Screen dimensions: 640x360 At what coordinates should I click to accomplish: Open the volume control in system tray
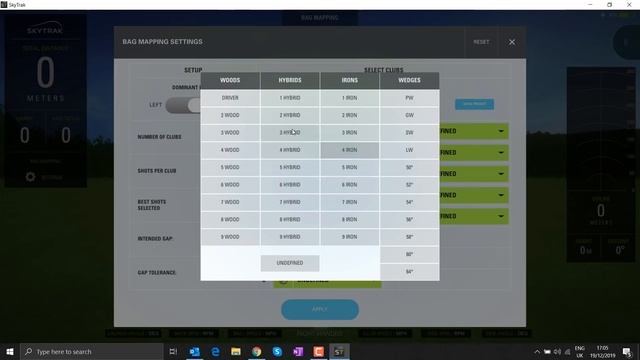(558, 352)
